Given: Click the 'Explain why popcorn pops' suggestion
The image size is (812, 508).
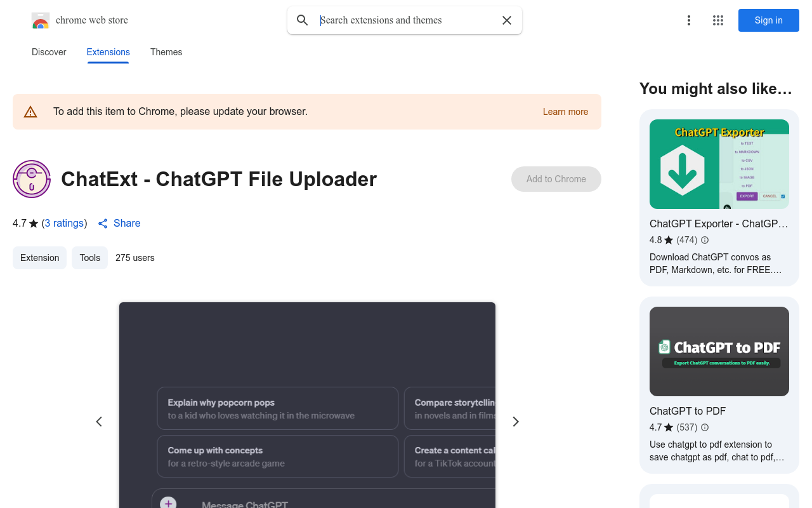Looking at the screenshot, I should (x=278, y=409).
